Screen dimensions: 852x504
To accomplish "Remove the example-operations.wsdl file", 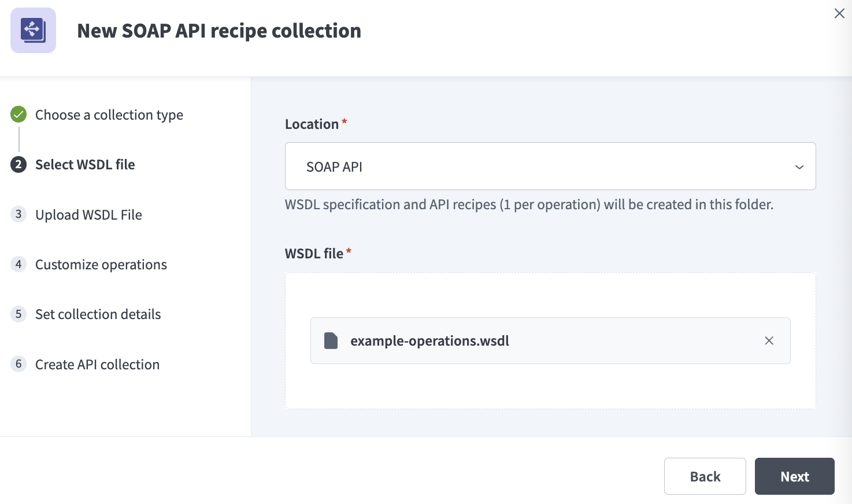I will [769, 340].
